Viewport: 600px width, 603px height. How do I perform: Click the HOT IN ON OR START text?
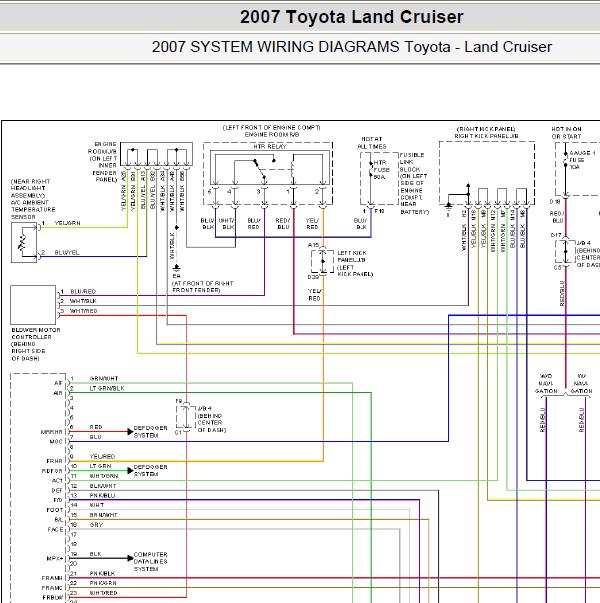pos(566,133)
